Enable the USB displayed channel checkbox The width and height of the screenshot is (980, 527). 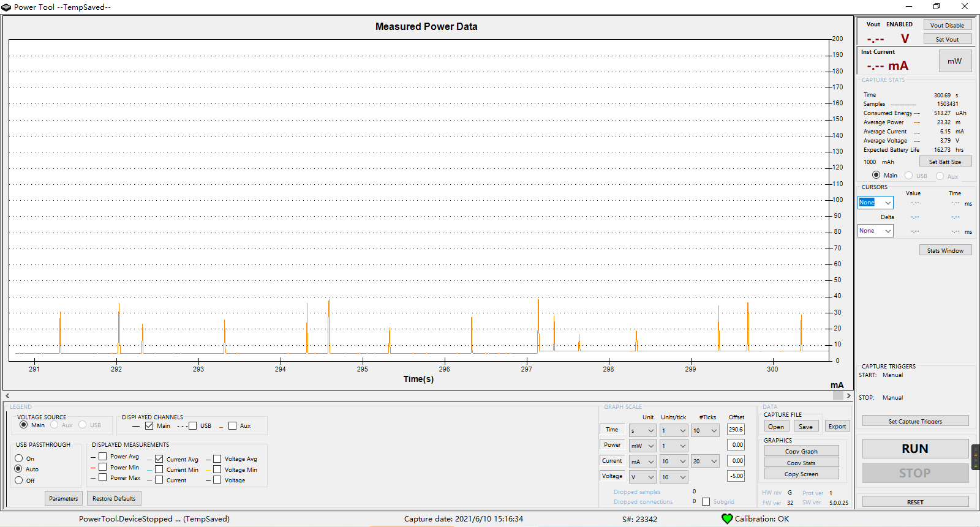point(192,425)
